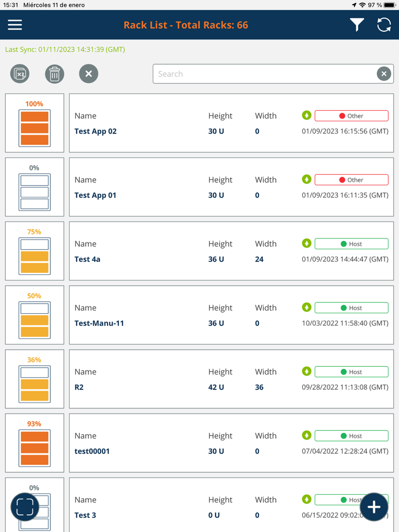The height and width of the screenshot is (532, 399).
Task: Clear the search box with its X icon
Action: (384, 74)
